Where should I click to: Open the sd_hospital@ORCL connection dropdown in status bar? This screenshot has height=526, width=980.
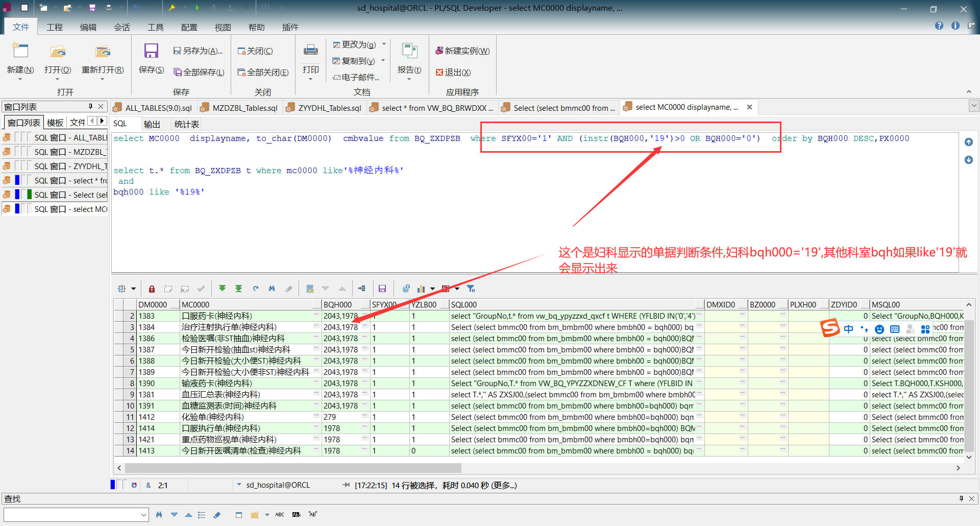pos(239,485)
